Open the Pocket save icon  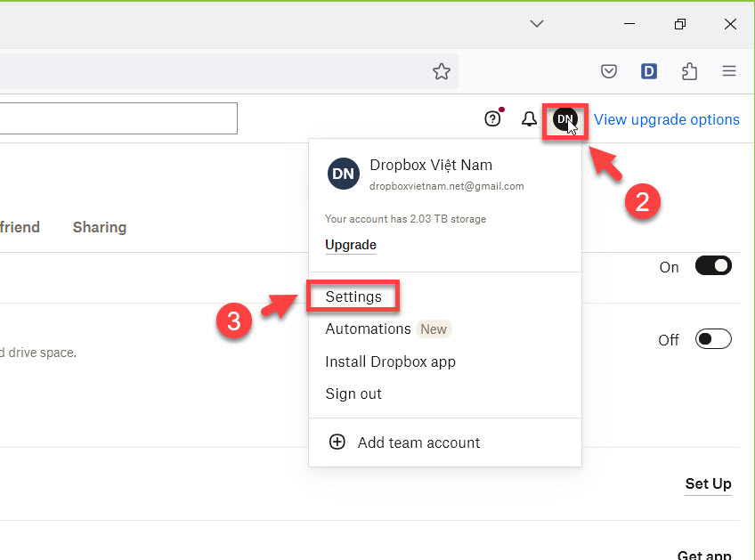click(609, 72)
